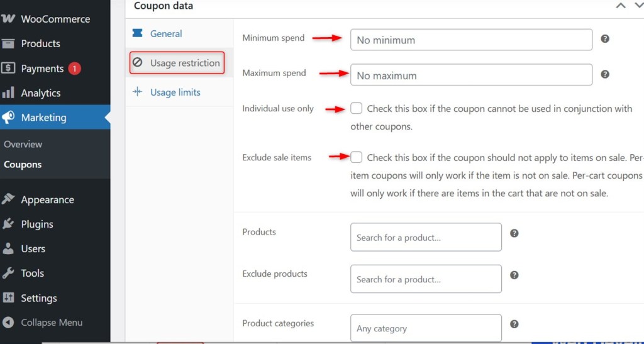The height and width of the screenshot is (344, 644).
Task: Click the Usage limits icon
Action: pyautogui.click(x=137, y=92)
